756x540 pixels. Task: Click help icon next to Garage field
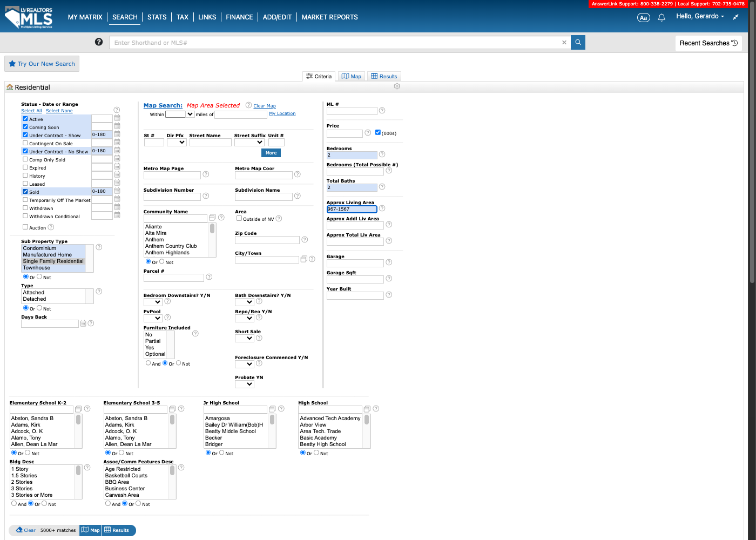pyautogui.click(x=389, y=262)
